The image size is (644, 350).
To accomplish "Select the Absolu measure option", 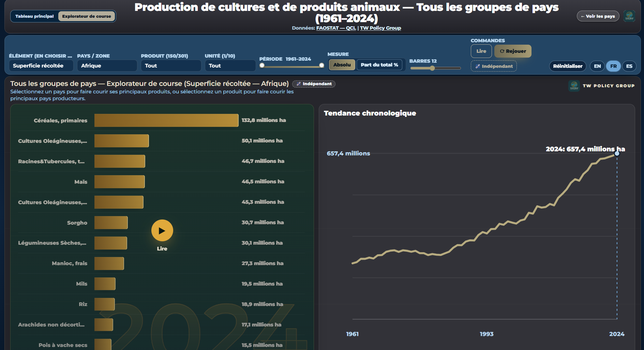I will [x=342, y=65].
